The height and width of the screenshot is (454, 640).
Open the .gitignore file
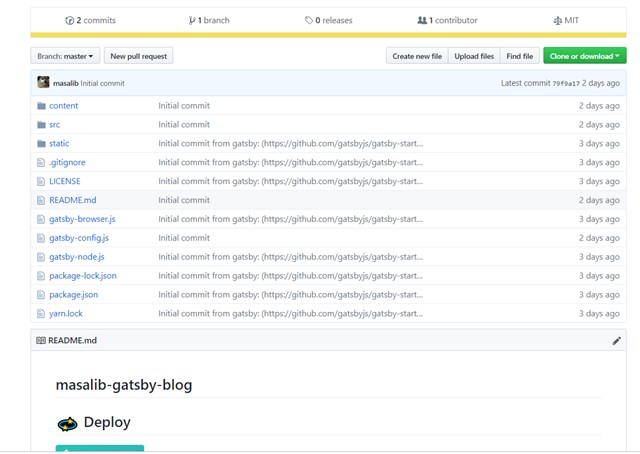[67, 162]
